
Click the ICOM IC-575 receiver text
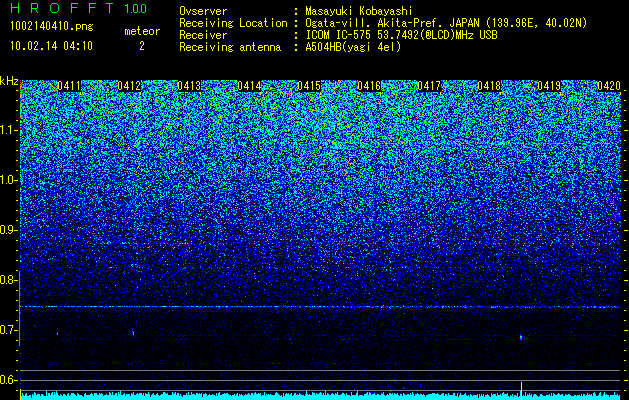(x=401, y=35)
